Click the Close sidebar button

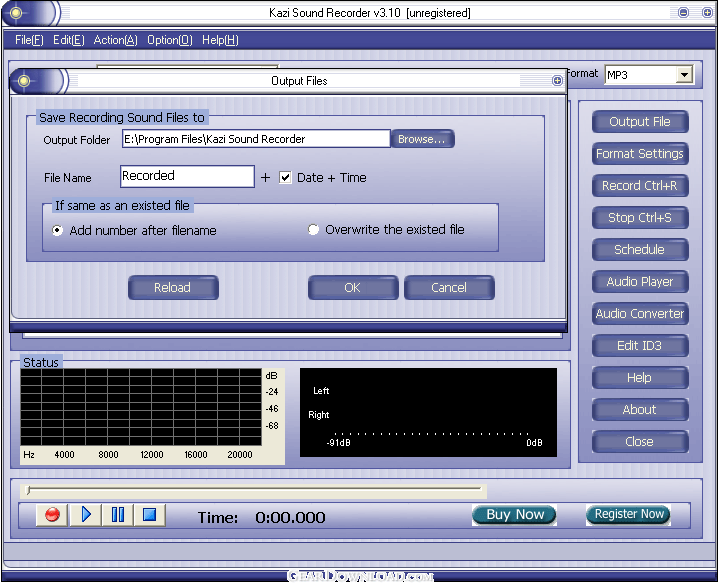(640, 442)
